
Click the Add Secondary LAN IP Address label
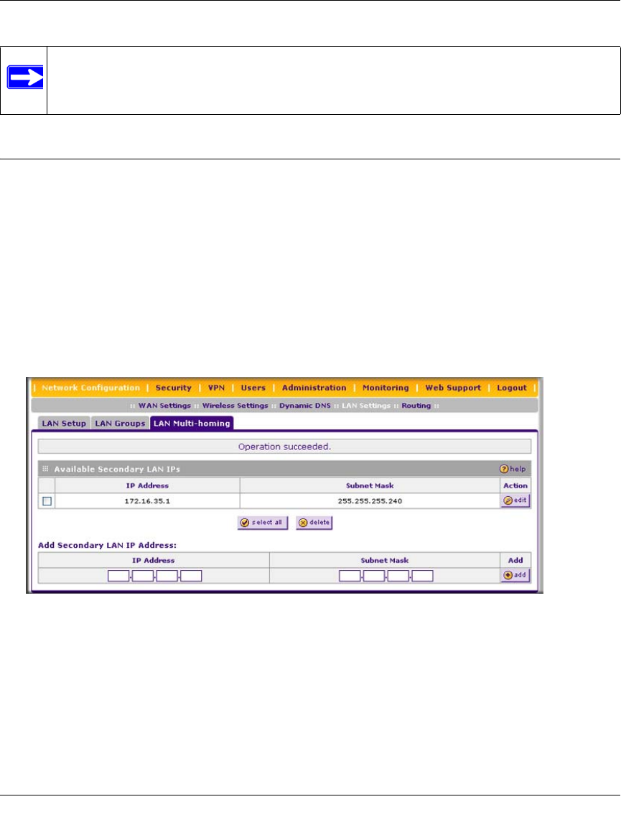(107, 546)
